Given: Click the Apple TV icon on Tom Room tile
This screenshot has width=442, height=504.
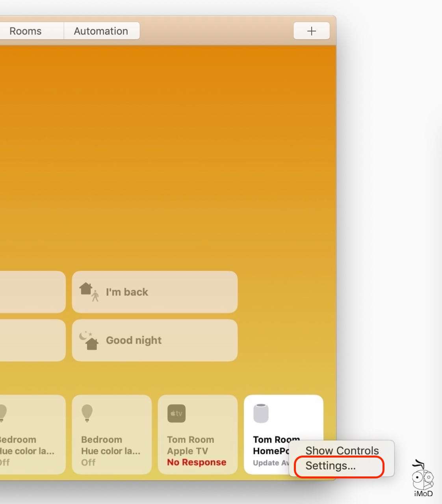Looking at the screenshot, I should point(176,413).
